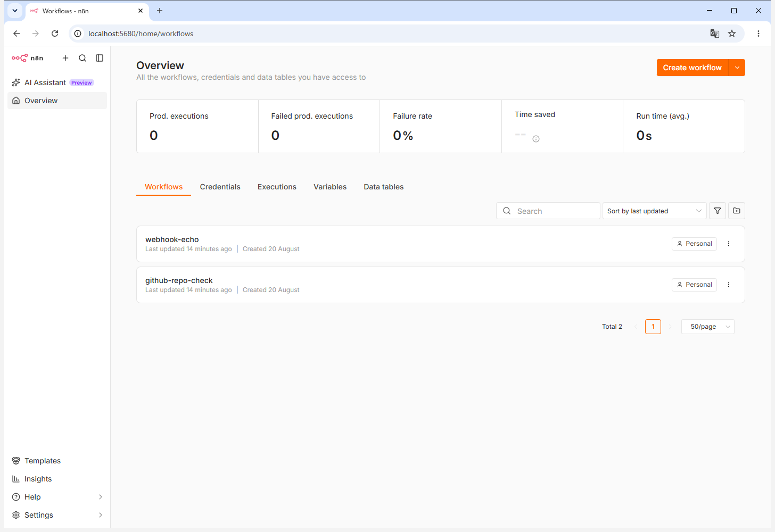Go back with the browser back arrow
This screenshot has width=775, height=532.
17,34
